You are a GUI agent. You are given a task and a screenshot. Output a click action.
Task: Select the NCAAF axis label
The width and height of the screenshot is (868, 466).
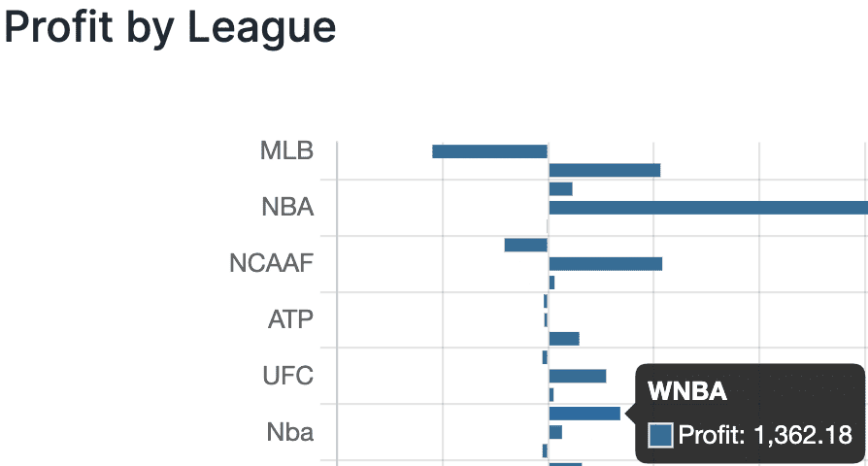pos(272,263)
